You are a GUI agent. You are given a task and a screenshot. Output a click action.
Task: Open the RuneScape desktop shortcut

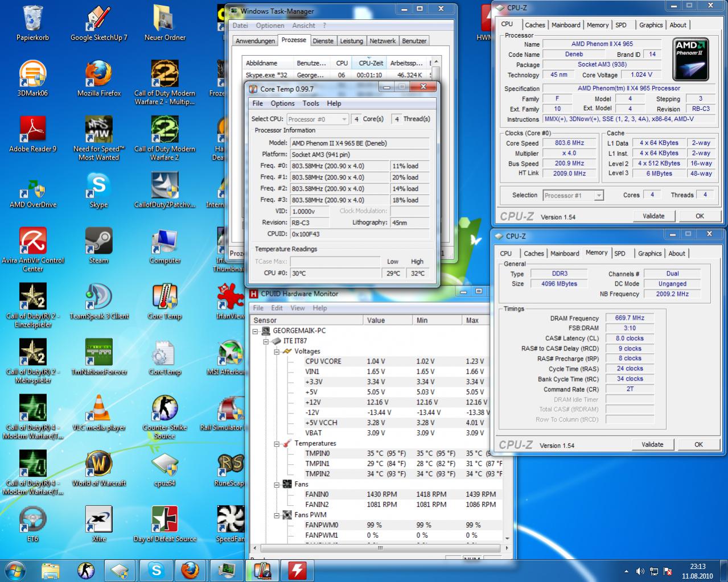click(230, 469)
